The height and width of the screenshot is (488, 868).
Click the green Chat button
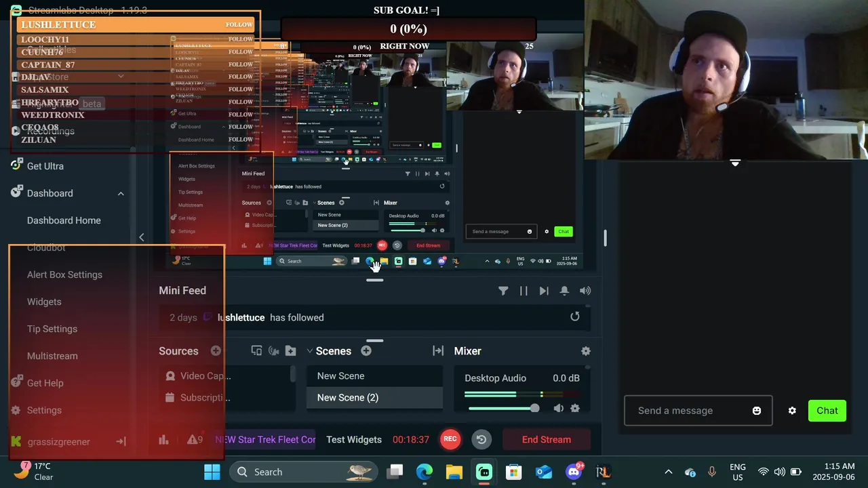pos(827,411)
